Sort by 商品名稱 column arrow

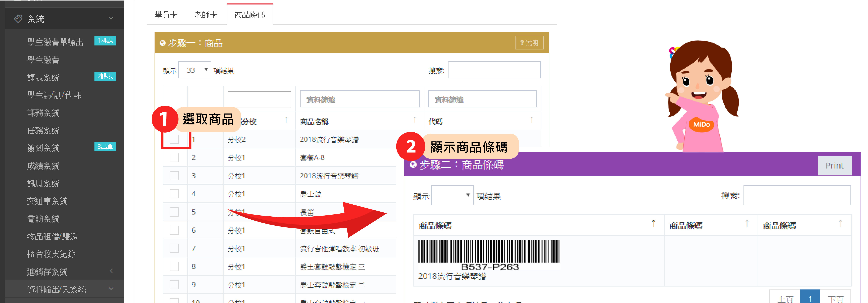(414, 120)
